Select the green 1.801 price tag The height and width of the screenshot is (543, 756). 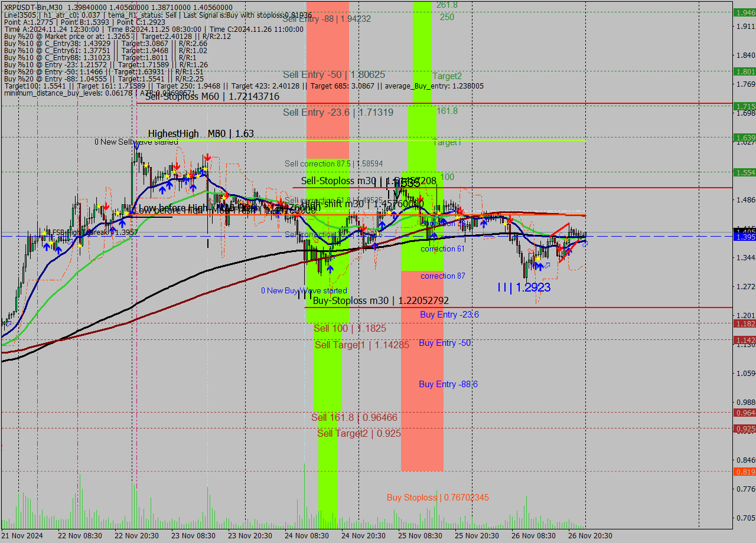(x=745, y=71)
